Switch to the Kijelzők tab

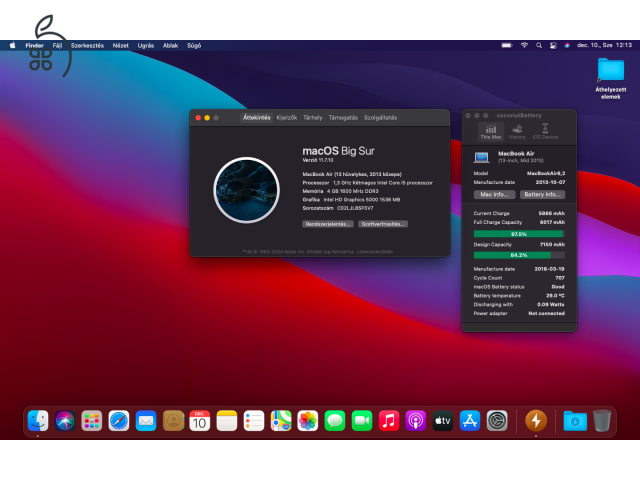pos(286,117)
